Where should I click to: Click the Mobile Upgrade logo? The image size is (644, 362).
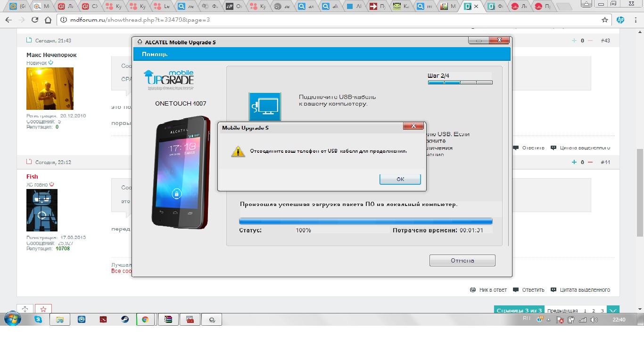[x=169, y=80]
